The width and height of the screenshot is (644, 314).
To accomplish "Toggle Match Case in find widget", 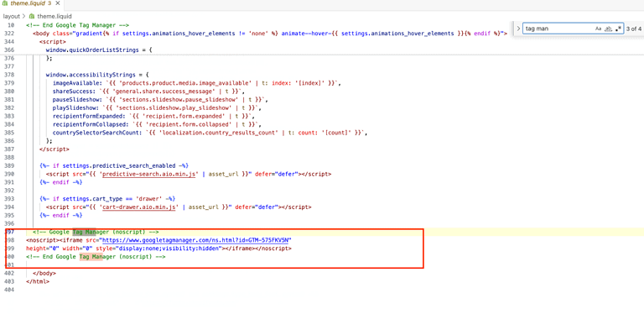I will (x=598, y=29).
